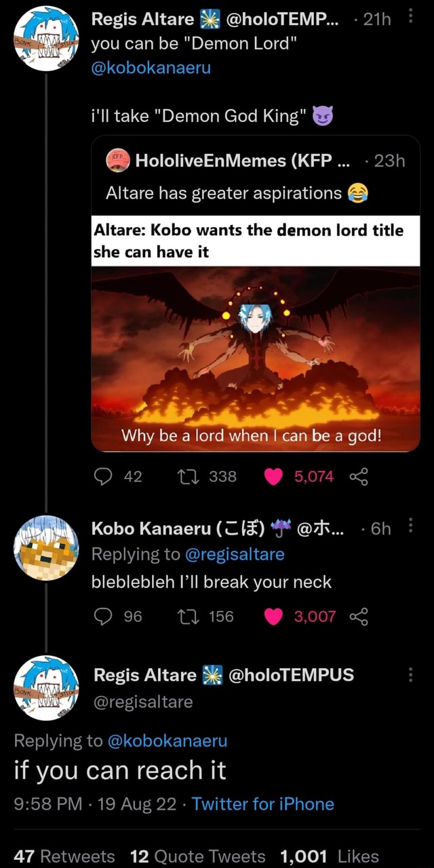
Task: View the 12 Quote Tweets
Action: pyautogui.click(x=195, y=856)
